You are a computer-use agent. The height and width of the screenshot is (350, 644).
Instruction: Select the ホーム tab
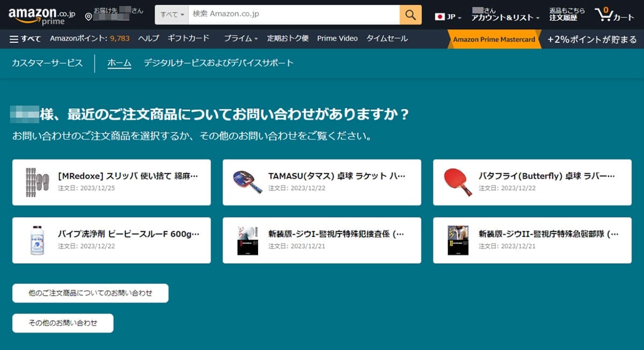click(x=118, y=63)
